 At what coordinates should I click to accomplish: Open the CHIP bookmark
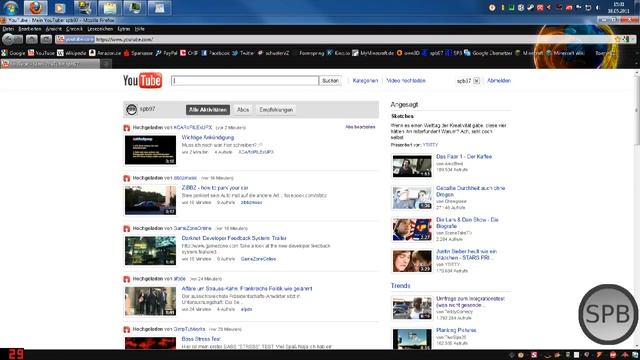click(x=189, y=53)
